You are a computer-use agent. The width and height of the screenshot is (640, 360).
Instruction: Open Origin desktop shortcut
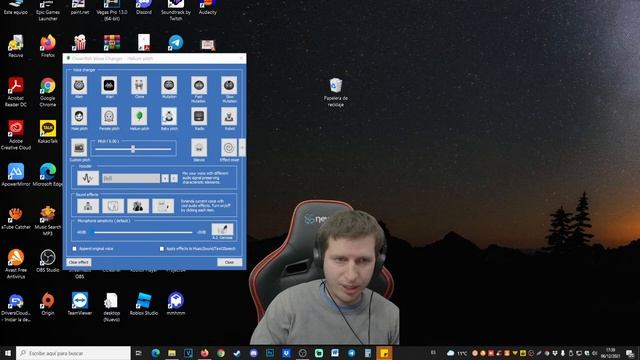(x=48, y=304)
